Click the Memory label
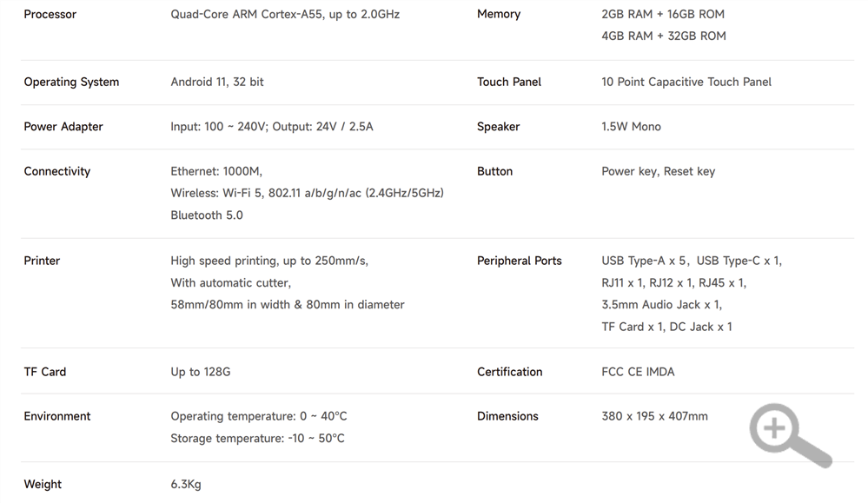This screenshot has width=868, height=503. point(499,14)
